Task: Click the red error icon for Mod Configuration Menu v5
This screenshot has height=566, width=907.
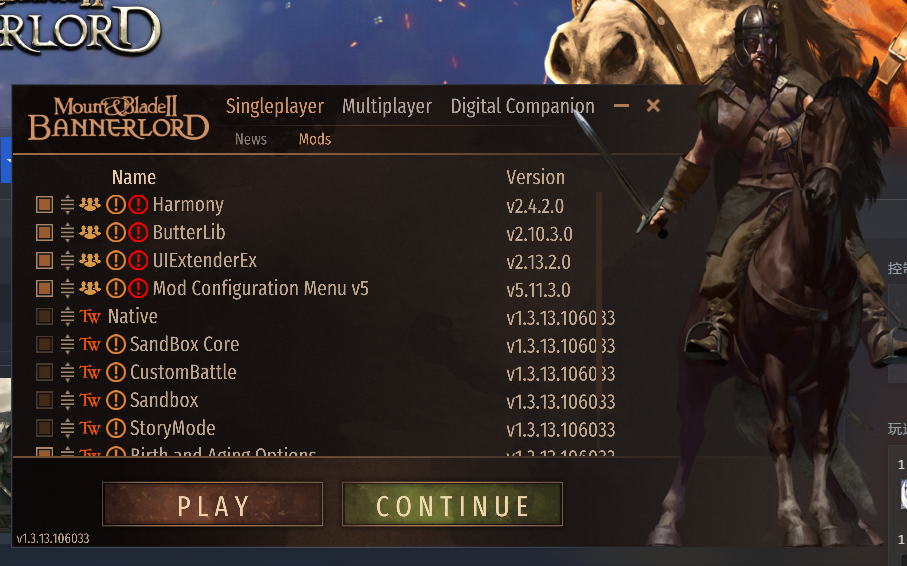Action: click(138, 288)
